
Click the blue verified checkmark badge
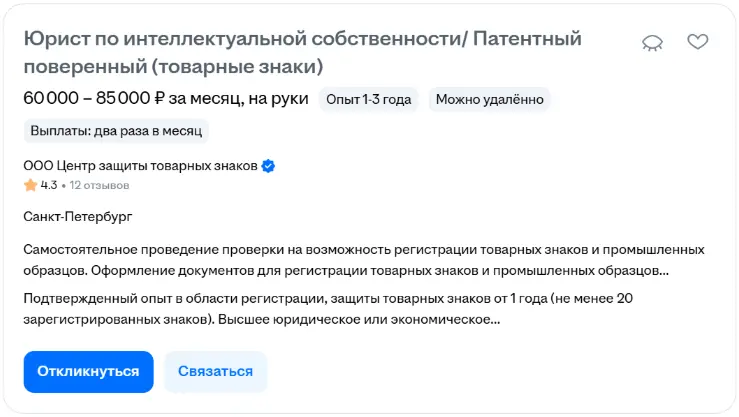point(268,166)
